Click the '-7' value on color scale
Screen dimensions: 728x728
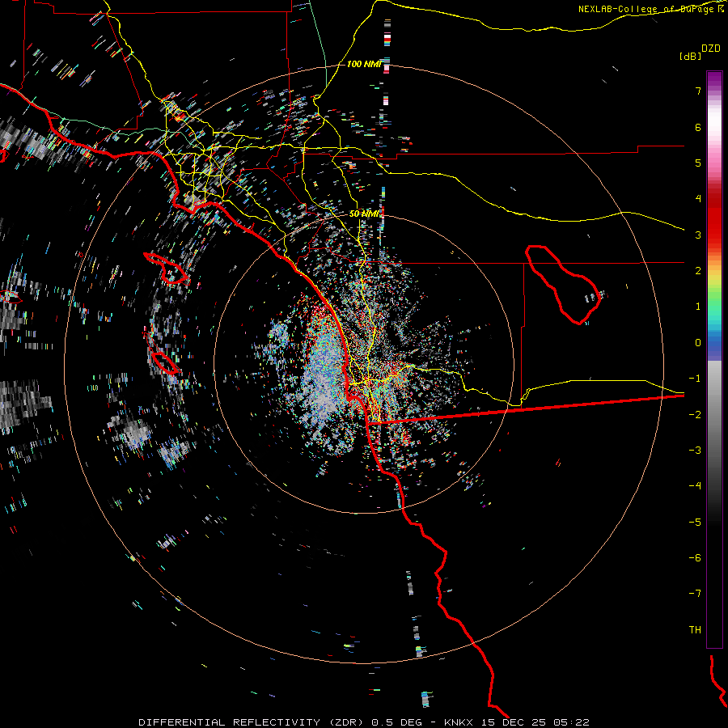click(695, 594)
